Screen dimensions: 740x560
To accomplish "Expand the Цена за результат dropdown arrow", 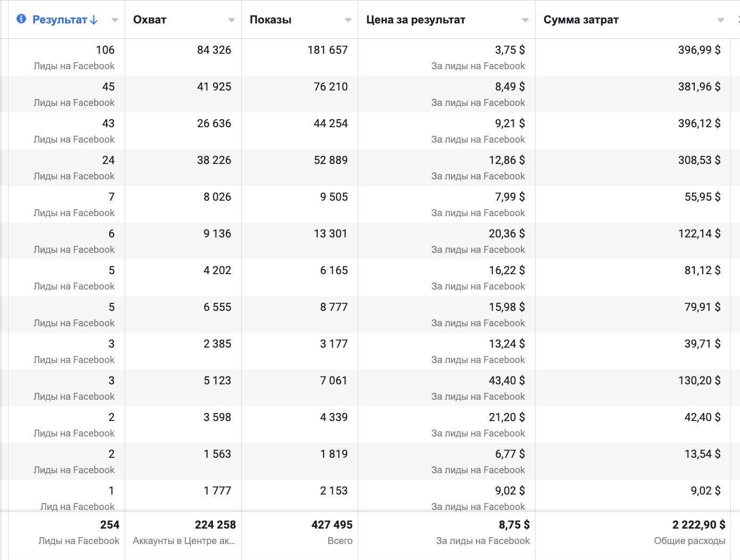I will point(525,20).
